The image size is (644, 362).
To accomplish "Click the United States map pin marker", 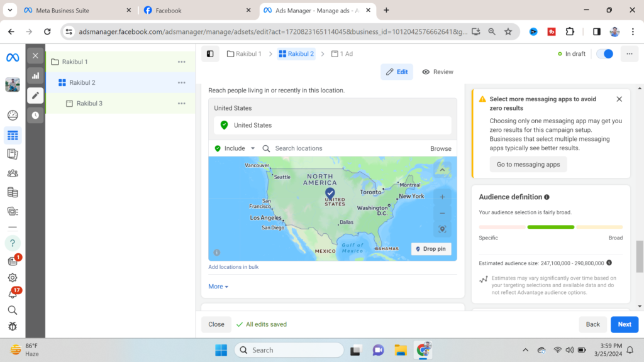I will click(x=330, y=193).
